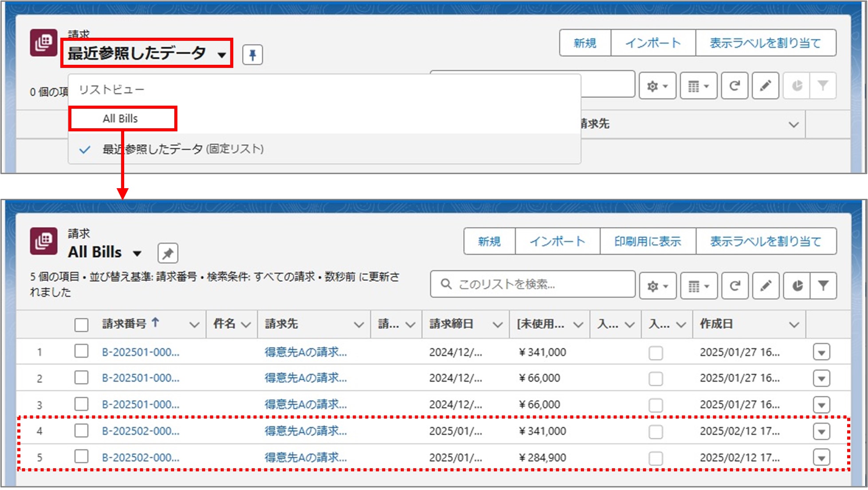Viewport: 868px width, 490px height.
Task: Sort by the 請求番号 column header
Action: [x=125, y=324]
